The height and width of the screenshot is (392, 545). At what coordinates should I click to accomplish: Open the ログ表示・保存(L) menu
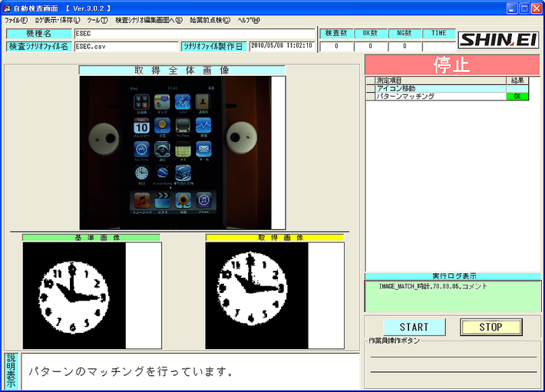click(58, 20)
